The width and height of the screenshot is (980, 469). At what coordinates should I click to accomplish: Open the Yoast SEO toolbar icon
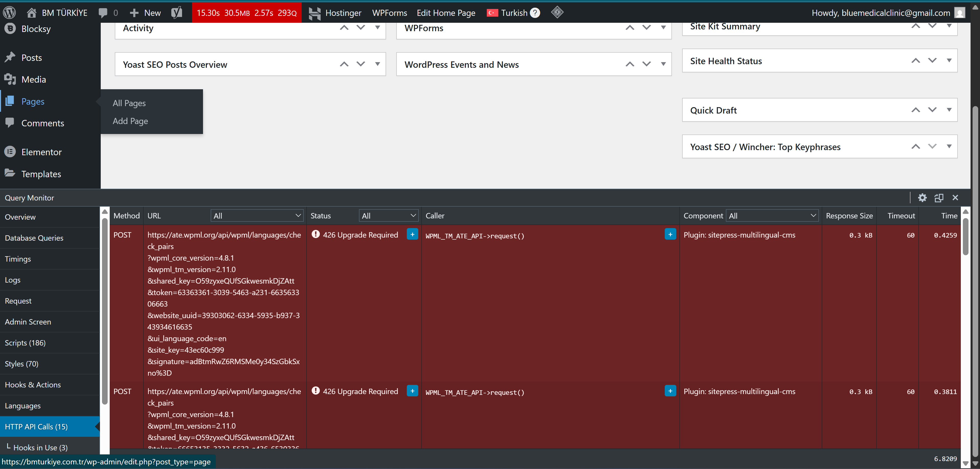[177, 13]
